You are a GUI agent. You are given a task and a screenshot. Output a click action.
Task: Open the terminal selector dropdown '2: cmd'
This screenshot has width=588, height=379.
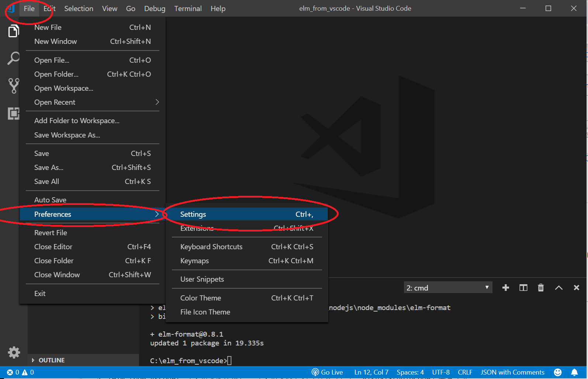pyautogui.click(x=447, y=288)
